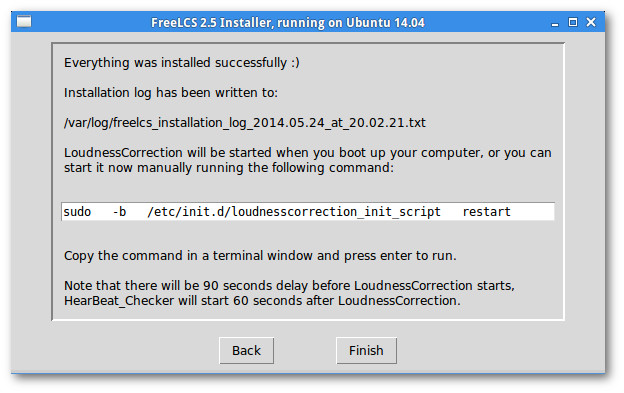Click the HearBeat_Checker note line
Viewport: 624px width, 393px height.
pos(262,301)
